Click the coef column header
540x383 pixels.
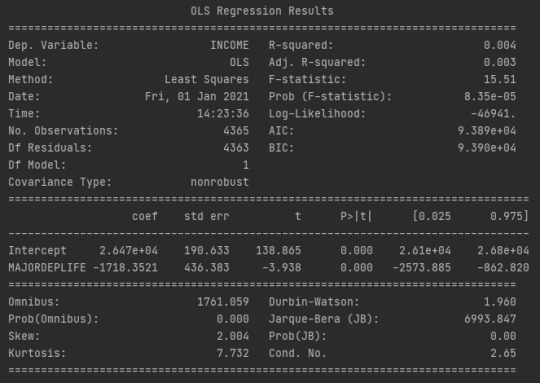[x=145, y=216]
